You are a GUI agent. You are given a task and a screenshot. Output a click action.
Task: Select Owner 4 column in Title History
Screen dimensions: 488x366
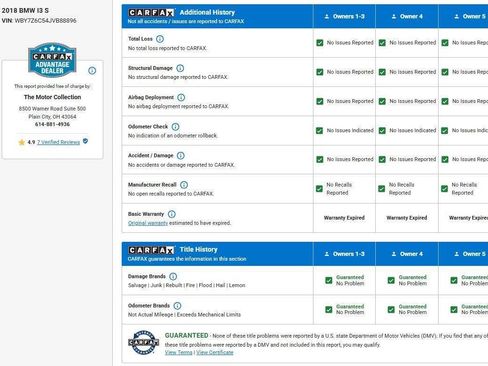pyautogui.click(x=407, y=254)
